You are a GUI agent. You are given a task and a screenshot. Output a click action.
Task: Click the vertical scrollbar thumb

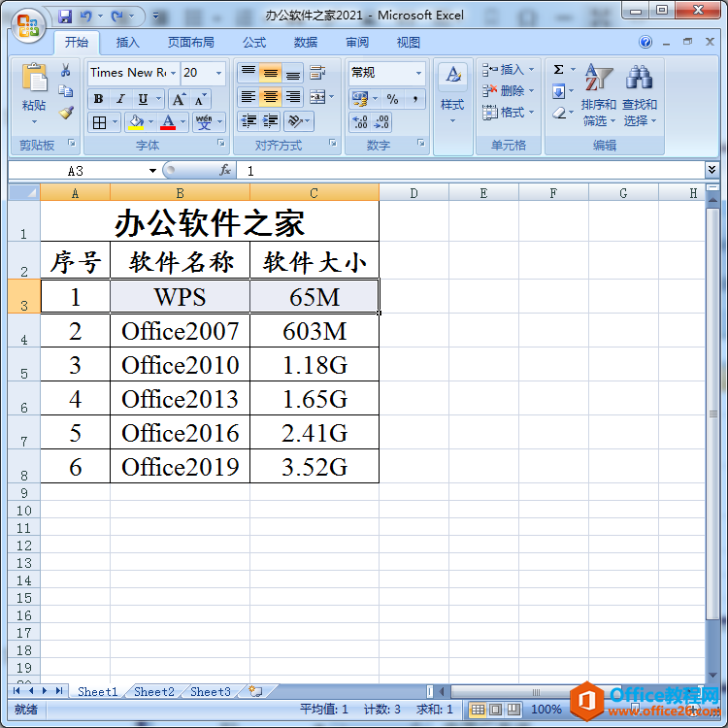[712, 414]
